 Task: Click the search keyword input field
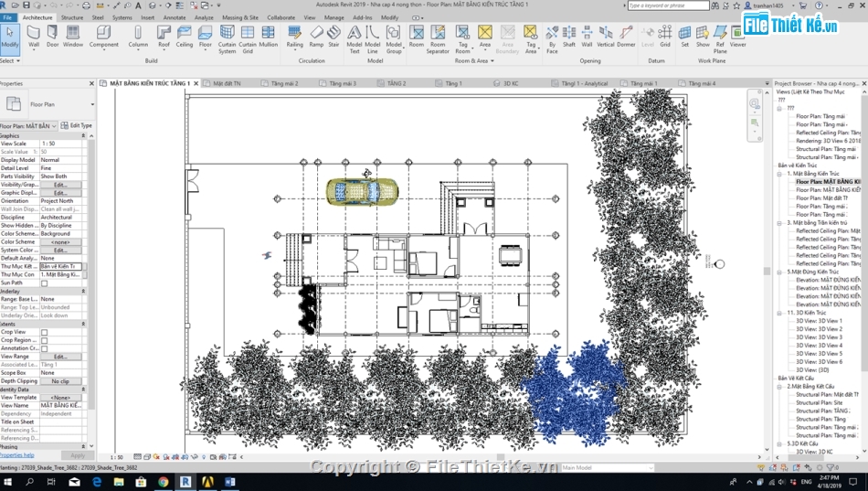(x=668, y=5)
